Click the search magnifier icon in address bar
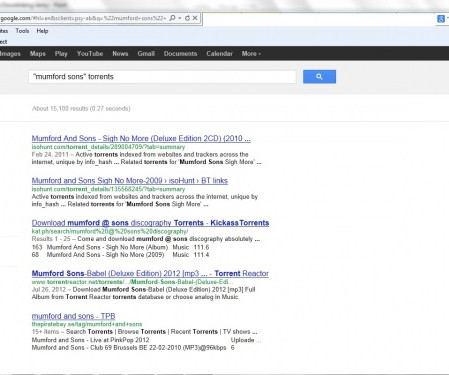Image resolution: width=449 pixels, height=375 pixels. (x=172, y=18)
